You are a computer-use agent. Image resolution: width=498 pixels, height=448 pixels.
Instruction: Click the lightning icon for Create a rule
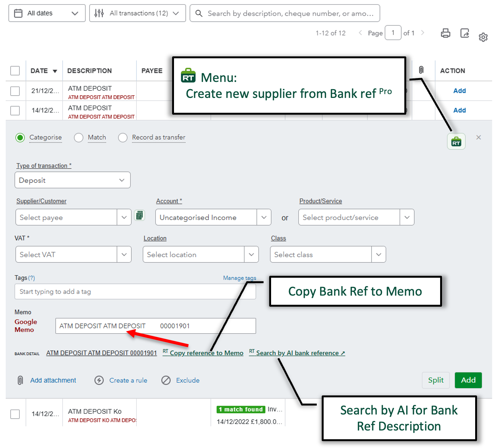pyautogui.click(x=99, y=380)
